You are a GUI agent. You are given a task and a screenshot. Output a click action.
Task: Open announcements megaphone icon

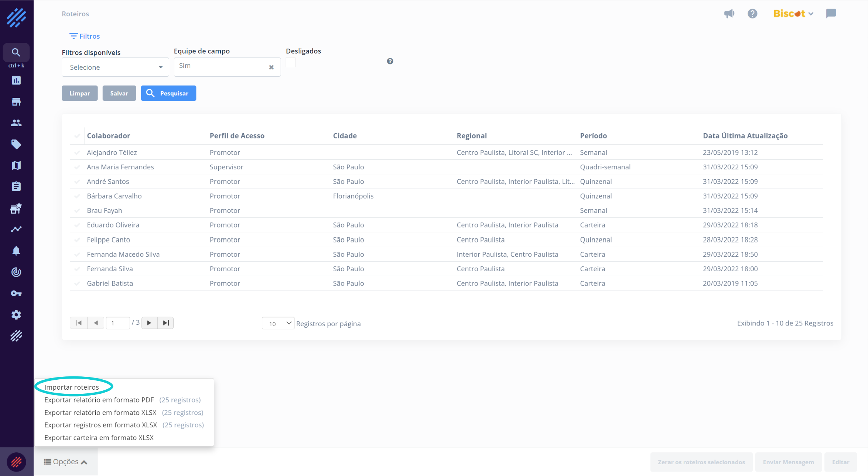729,14
